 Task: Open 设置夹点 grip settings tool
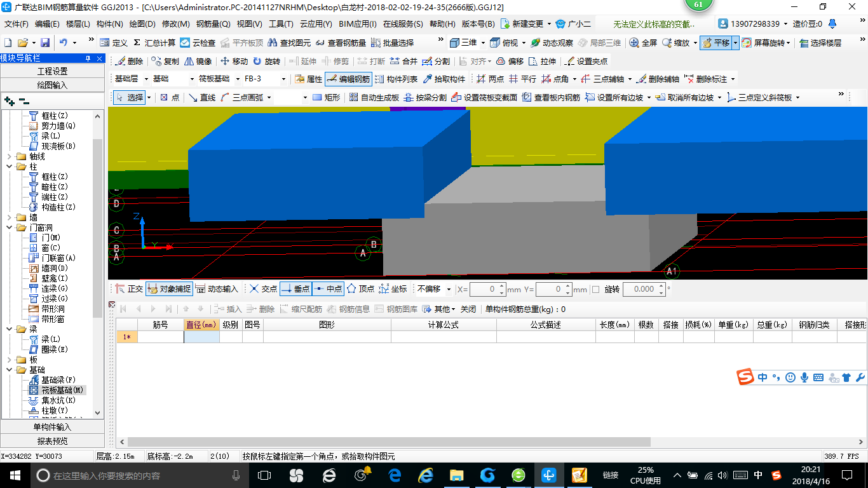[586, 62]
